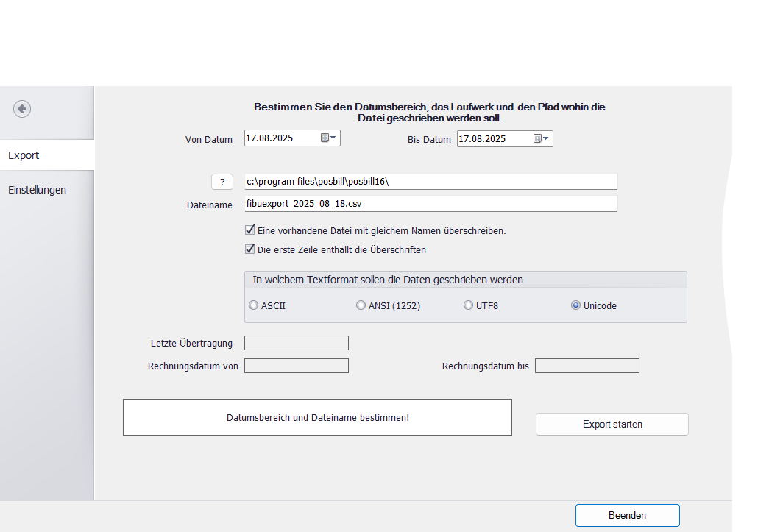Click the Rechnungsdatum bis field
The width and height of the screenshot is (769, 532).
(x=587, y=366)
